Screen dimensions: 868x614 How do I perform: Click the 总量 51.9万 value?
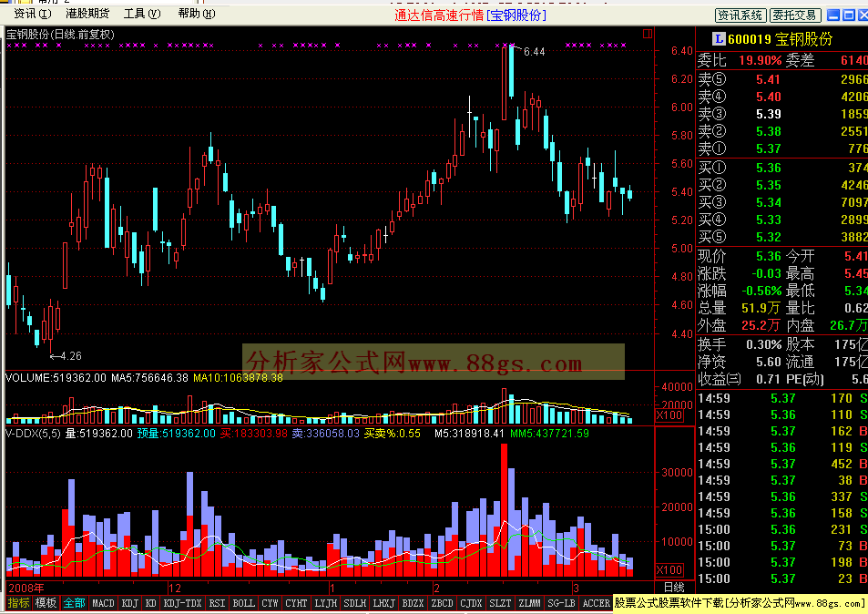click(761, 308)
